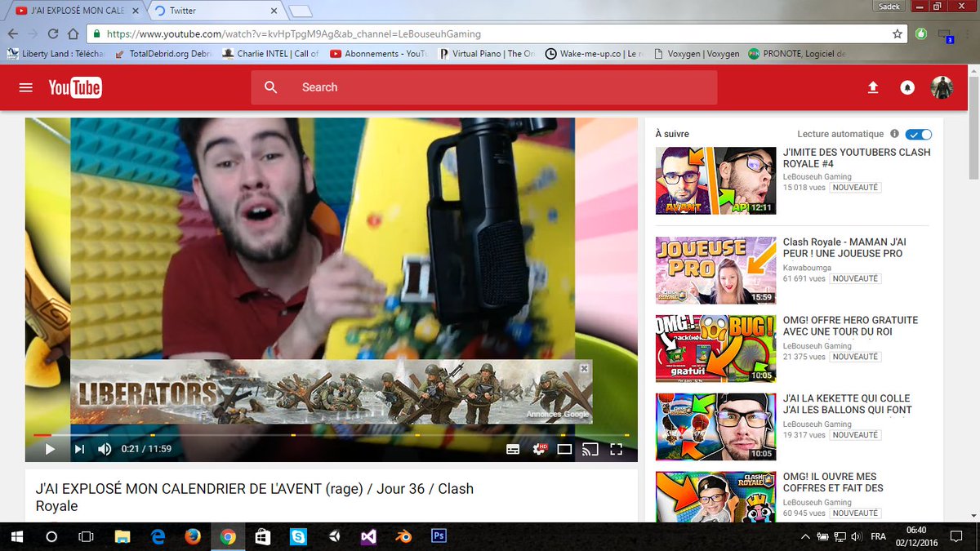980x551 pixels.
Task: Play the video with the play button
Action: [50, 449]
